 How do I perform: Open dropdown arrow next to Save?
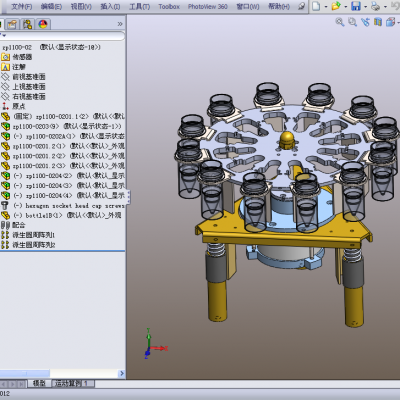pos(365,6)
